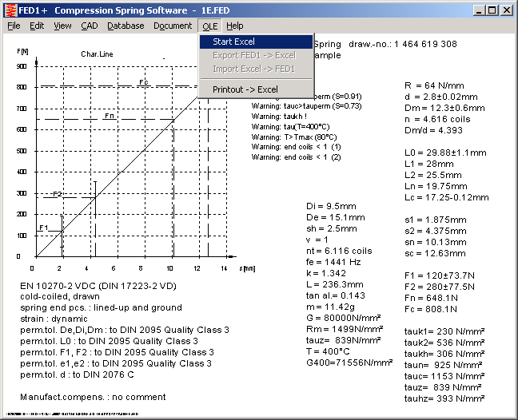Click the FED1+ application icon in title bar
Viewport: 518px width, 420px height.
11,10
